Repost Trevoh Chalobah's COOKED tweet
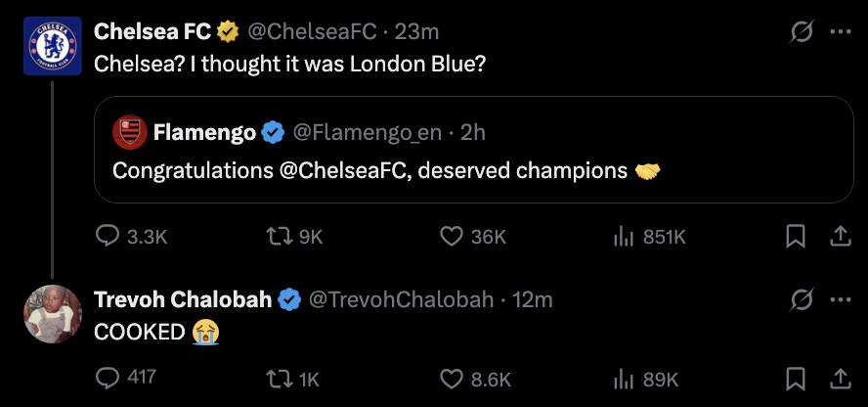The width and height of the screenshot is (868, 407). pos(278,378)
